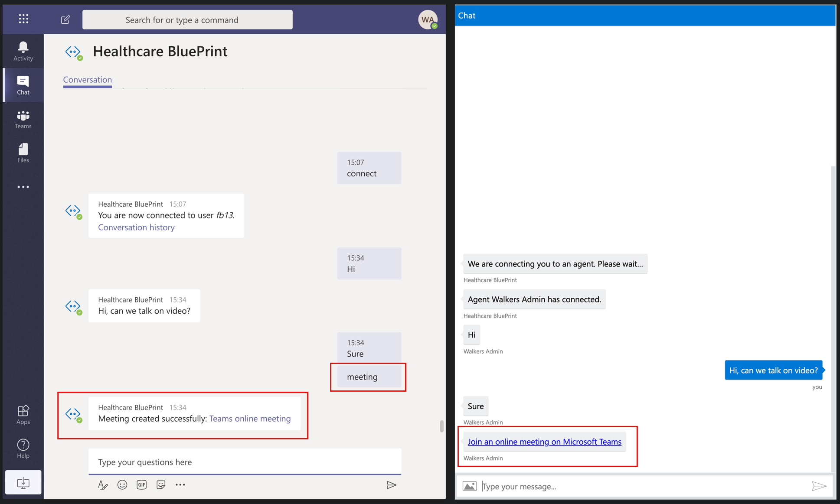Image resolution: width=840 pixels, height=504 pixels.
Task: Send the Teams message arrow
Action: click(391, 485)
